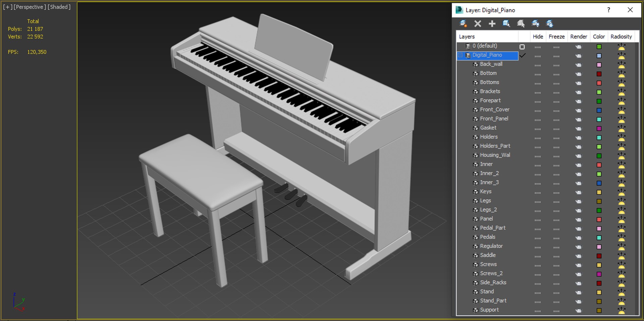Toggle Hide for the Back_wall object
Image resolution: width=644 pixels, height=321 pixels.
538,65
